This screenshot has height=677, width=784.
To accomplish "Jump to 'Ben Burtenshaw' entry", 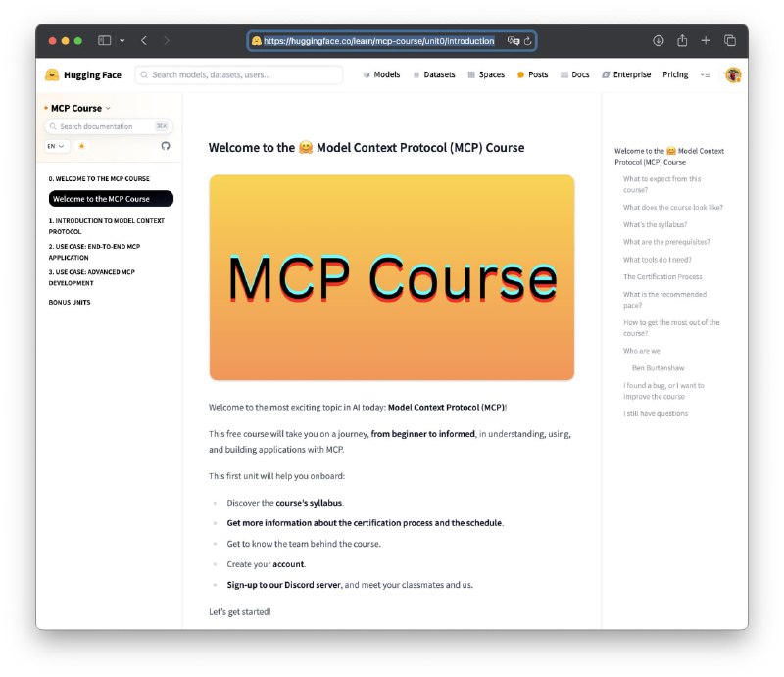I will (658, 368).
